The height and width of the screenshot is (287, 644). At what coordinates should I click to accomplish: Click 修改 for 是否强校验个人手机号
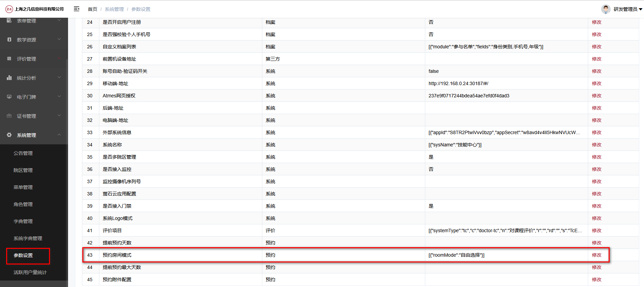pyautogui.click(x=597, y=34)
